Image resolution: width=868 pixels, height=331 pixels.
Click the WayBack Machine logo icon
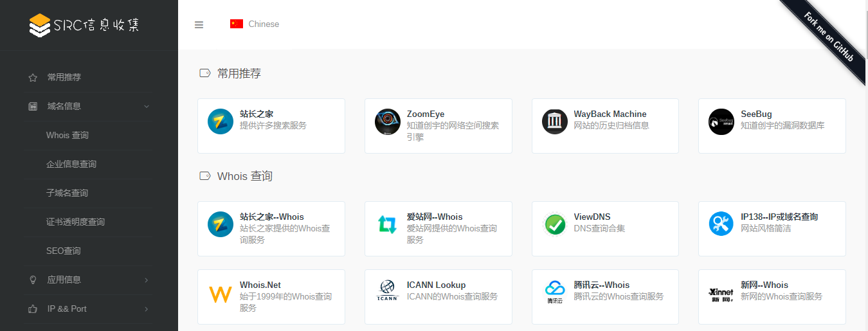click(x=555, y=121)
